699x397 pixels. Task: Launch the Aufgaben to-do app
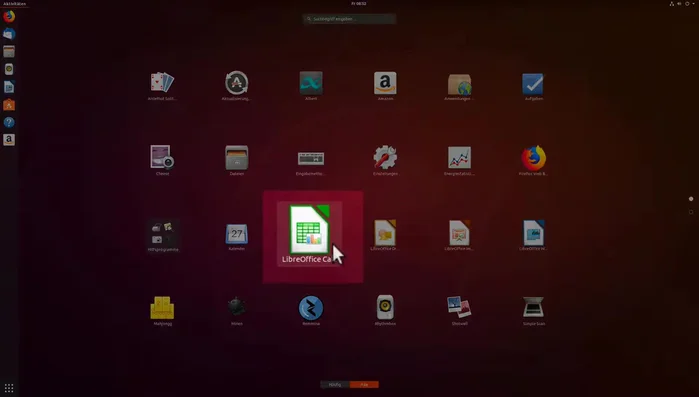(533, 86)
